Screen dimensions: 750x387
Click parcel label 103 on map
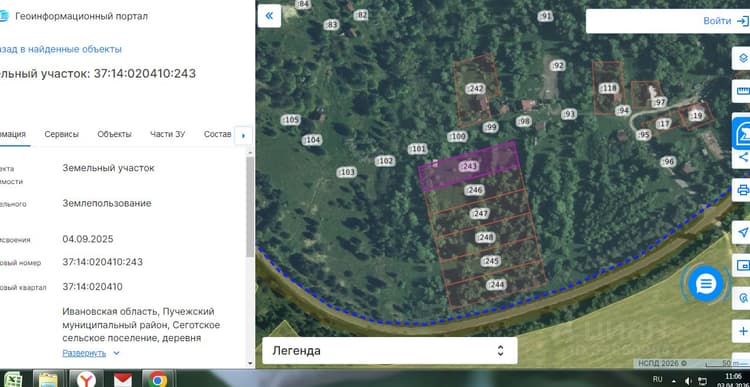pos(347,172)
